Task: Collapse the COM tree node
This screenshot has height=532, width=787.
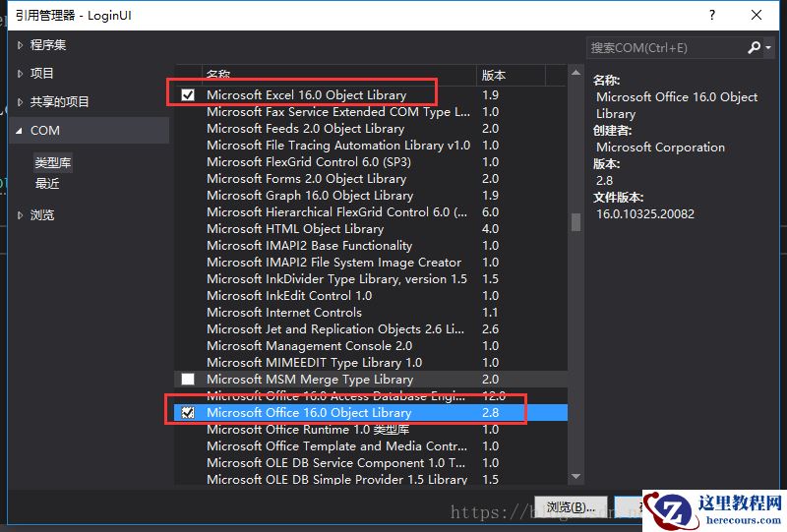Action: [x=19, y=131]
